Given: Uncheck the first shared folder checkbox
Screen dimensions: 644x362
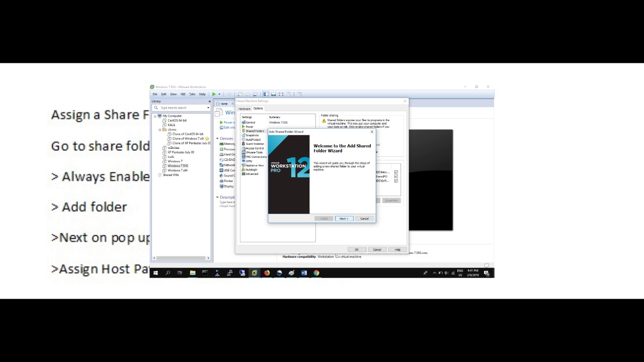Looking at the screenshot, I should (x=396, y=172).
